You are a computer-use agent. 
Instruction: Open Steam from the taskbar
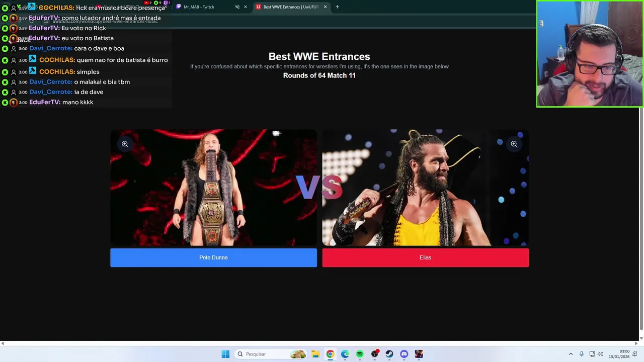389,354
